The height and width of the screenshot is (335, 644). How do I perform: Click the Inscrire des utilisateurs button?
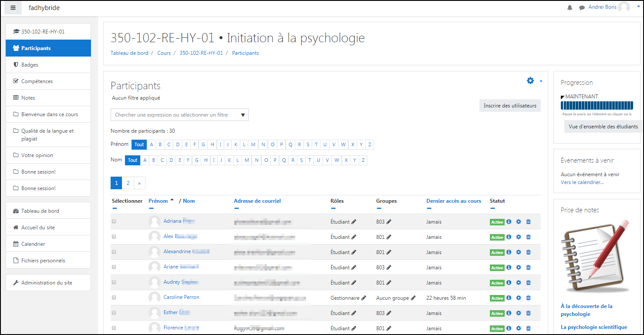point(509,106)
